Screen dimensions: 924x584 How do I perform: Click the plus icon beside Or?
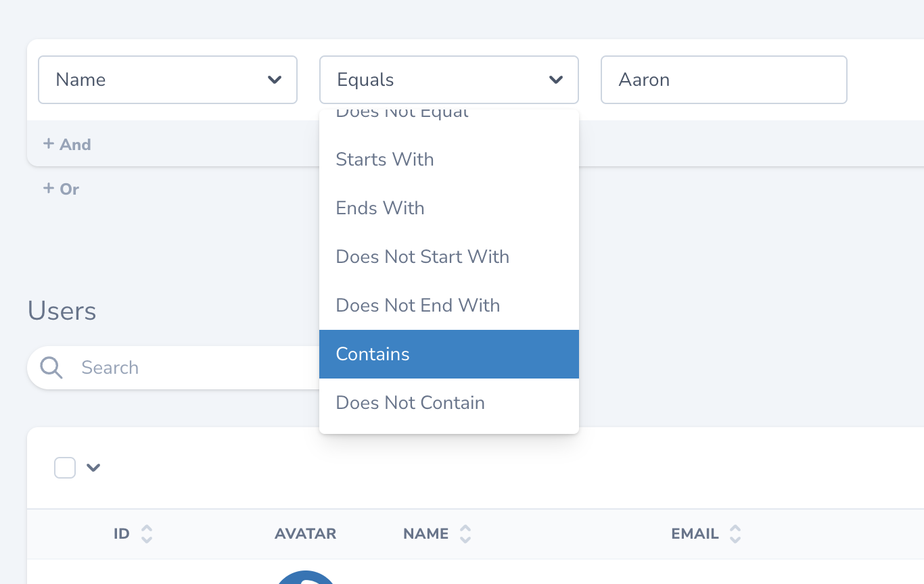pyautogui.click(x=48, y=189)
